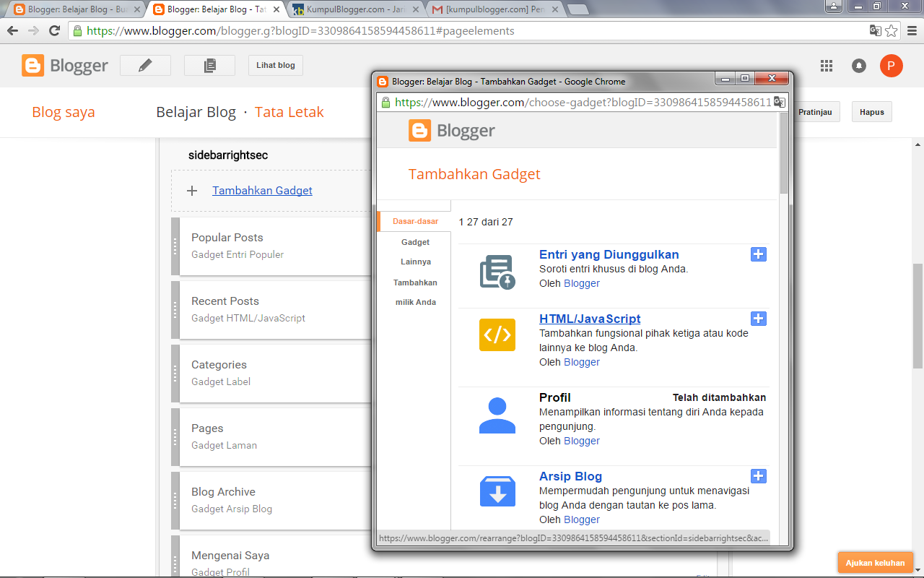Image resolution: width=924 pixels, height=578 pixels.
Task: Click Blogger author link under Profil
Action: 582,441
